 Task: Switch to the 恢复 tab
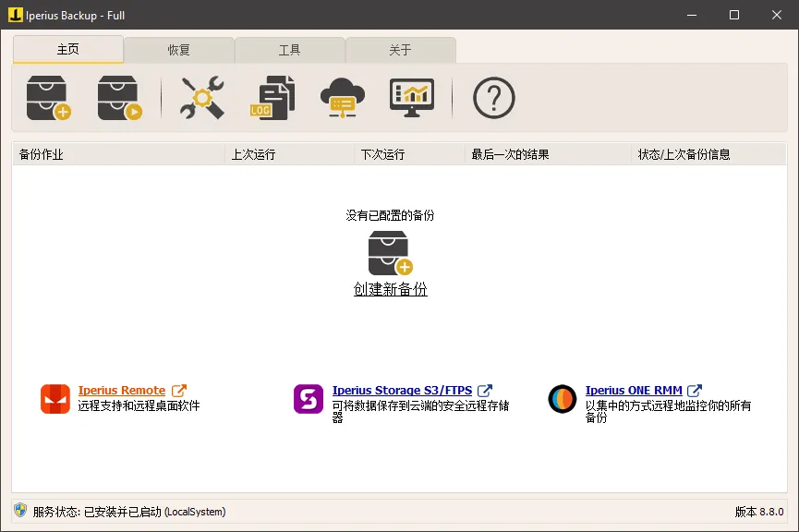point(179,50)
